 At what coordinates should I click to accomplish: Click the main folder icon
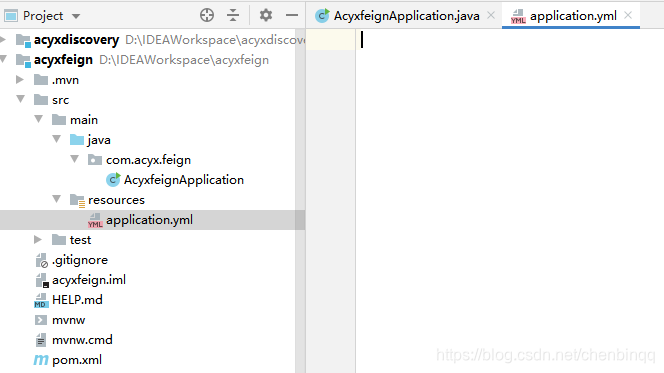(59, 119)
